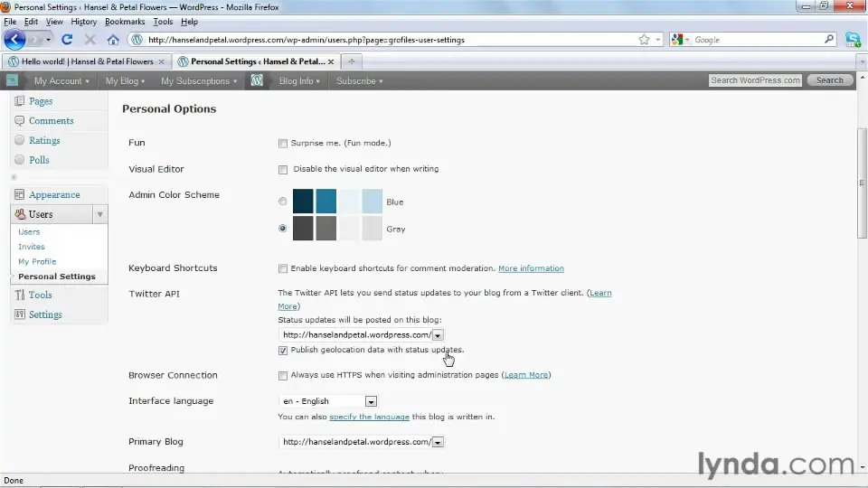
Task: Click the page vertical scrollbar thumb
Action: click(x=862, y=183)
